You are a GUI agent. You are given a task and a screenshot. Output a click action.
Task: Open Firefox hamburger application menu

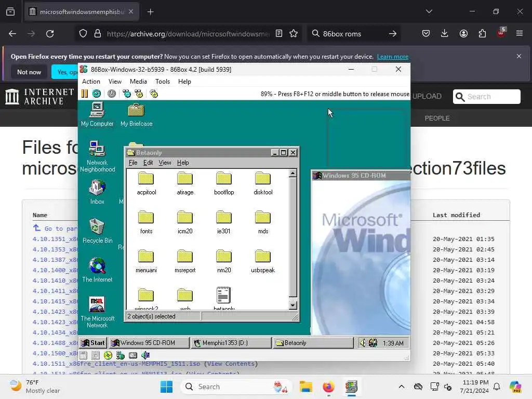[x=520, y=33]
